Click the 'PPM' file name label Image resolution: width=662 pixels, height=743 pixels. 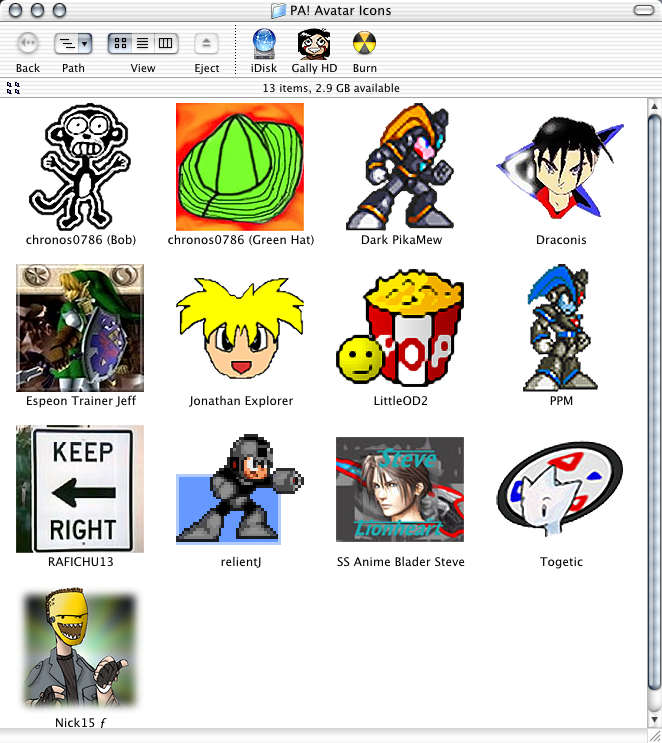click(561, 401)
